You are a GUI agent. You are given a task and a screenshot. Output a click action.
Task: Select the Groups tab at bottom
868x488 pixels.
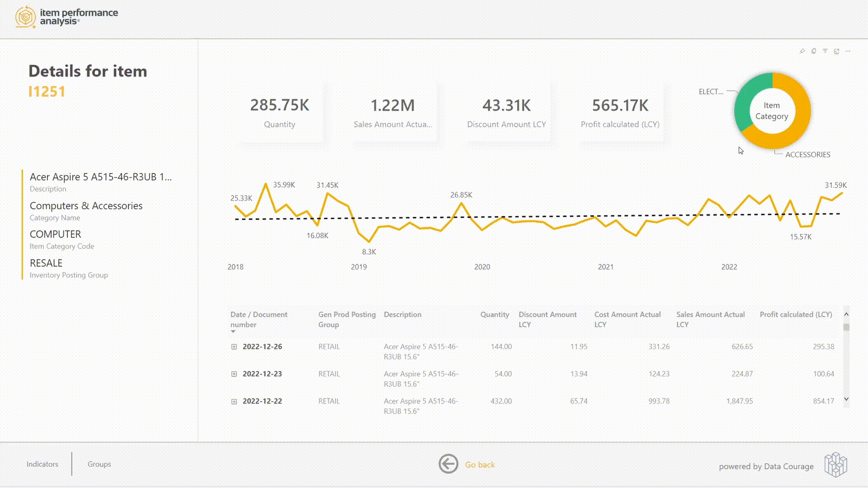coord(99,464)
